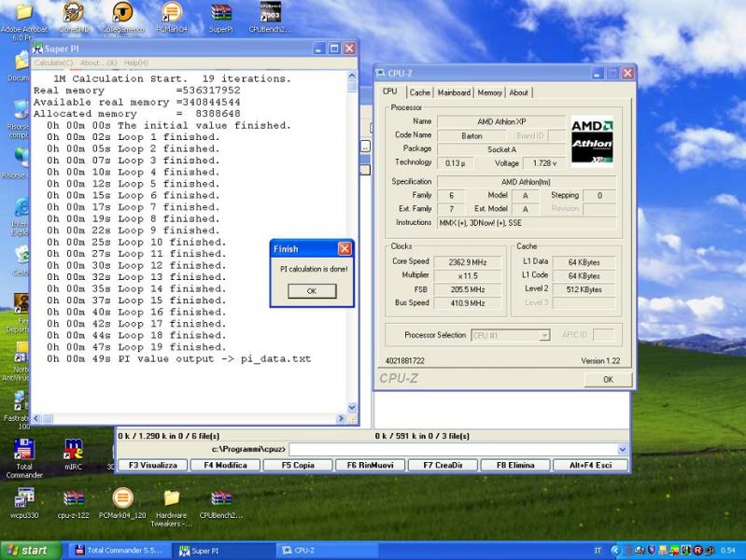Click F5 Copia button in Total Commander
Viewport: 746px width, 560px height.
298,465
